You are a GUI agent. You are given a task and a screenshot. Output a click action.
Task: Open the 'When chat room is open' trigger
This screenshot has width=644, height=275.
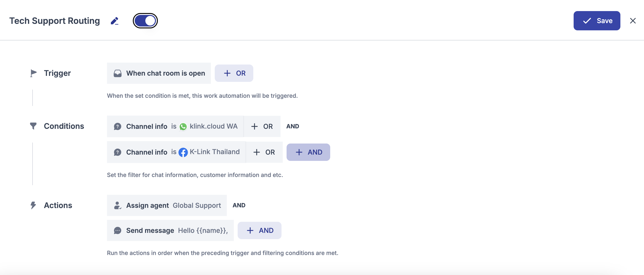(159, 73)
